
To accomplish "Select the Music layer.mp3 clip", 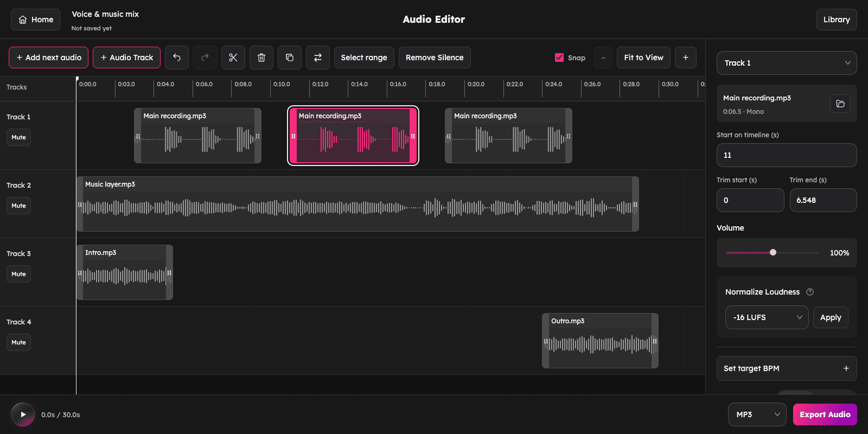I will pyautogui.click(x=358, y=204).
